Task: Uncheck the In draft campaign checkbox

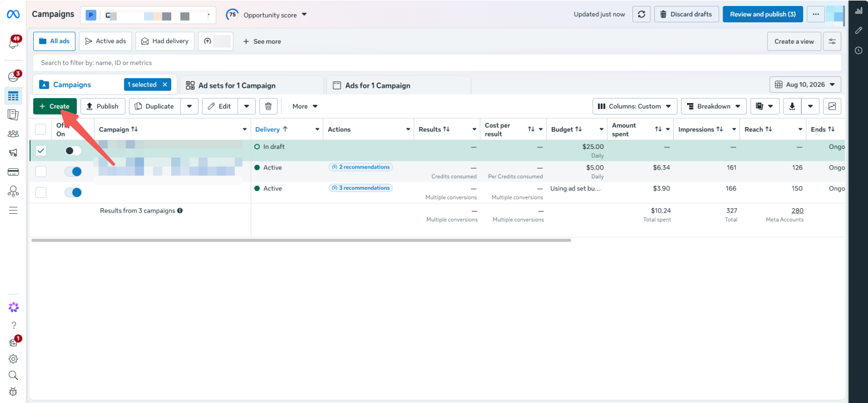Action: (x=41, y=151)
